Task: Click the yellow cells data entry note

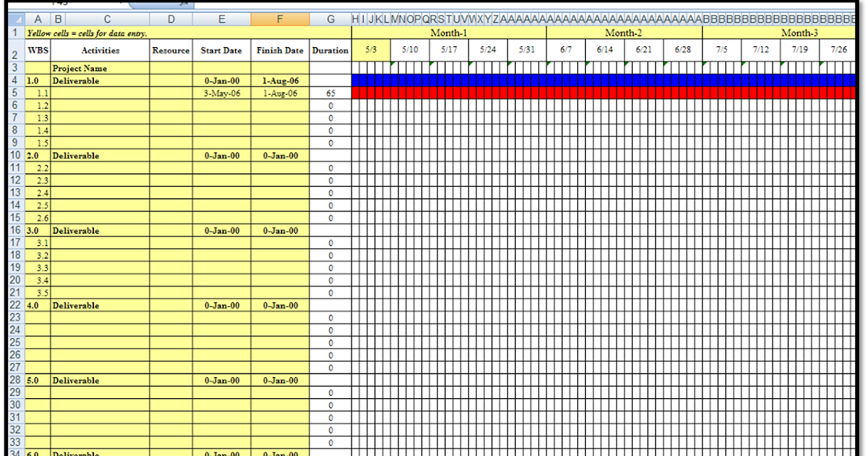Action: click(87, 33)
